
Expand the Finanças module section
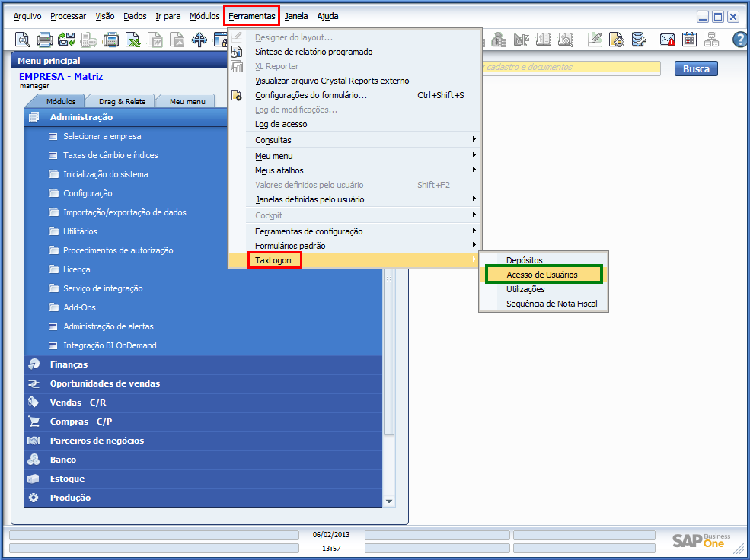(203, 364)
